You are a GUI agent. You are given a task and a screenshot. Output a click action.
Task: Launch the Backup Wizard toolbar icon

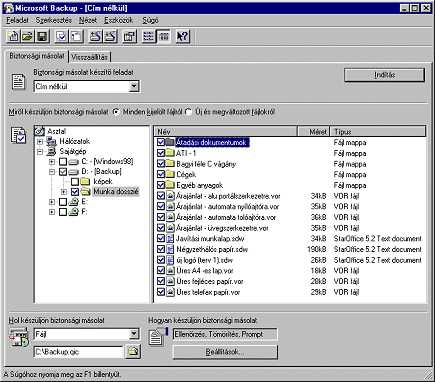coord(96,36)
